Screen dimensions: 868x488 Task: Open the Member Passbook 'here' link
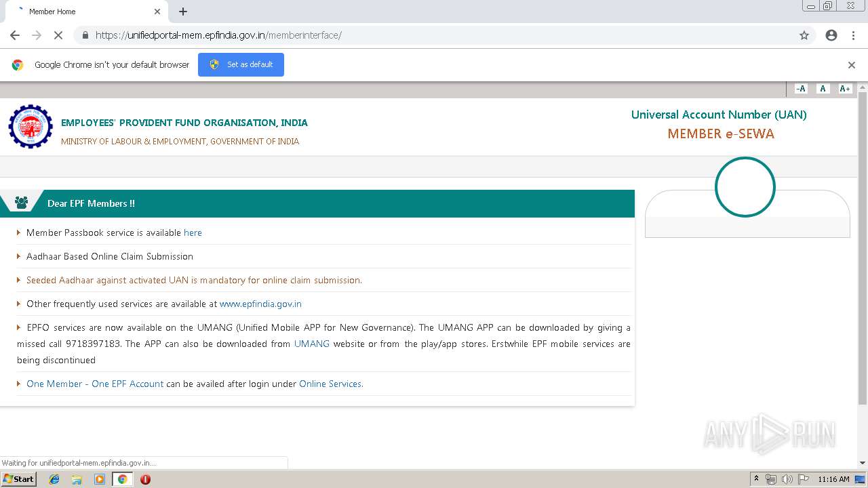[193, 232]
